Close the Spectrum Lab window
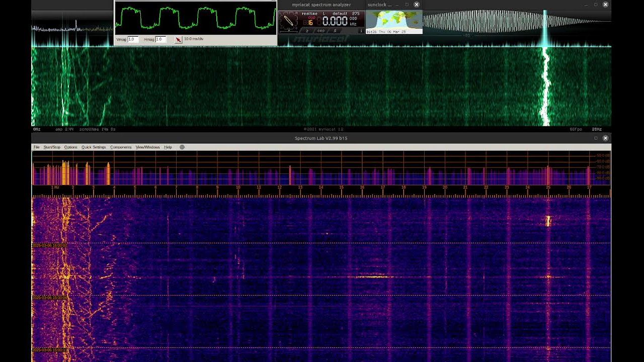This screenshot has width=644, height=362. click(x=606, y=138)
